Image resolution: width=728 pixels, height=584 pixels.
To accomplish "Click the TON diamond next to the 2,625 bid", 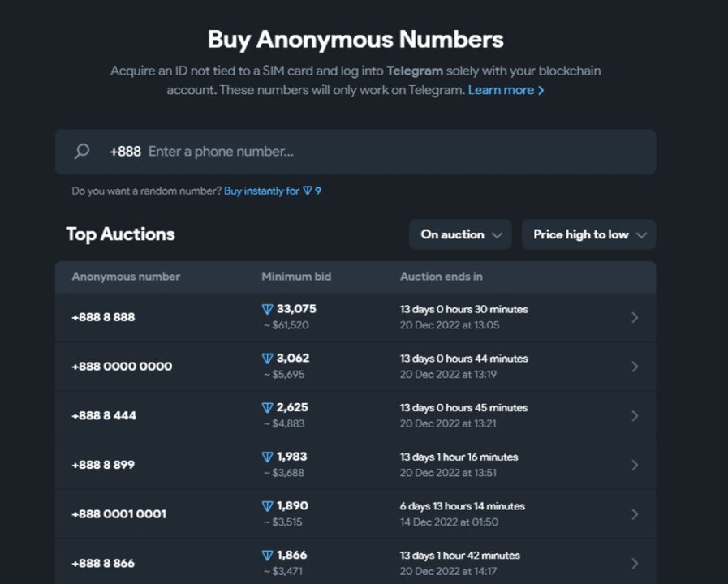I will pyautogui.click(x=265, y=408).
